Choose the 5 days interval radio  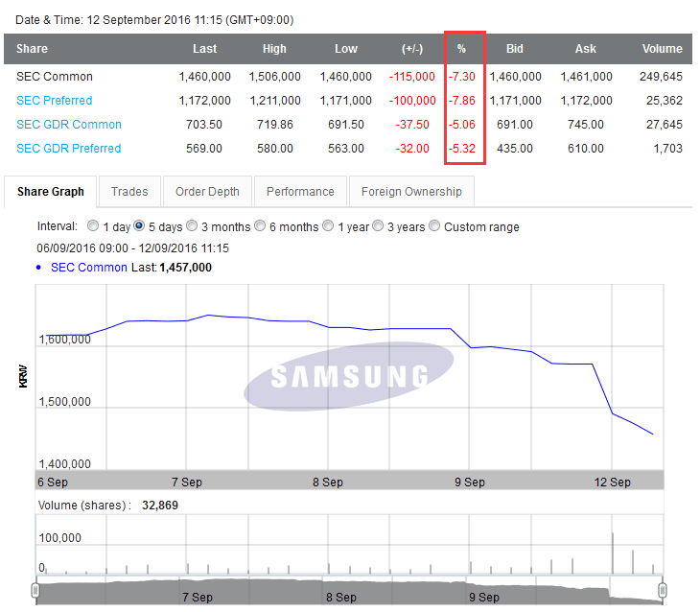(140, 227)
